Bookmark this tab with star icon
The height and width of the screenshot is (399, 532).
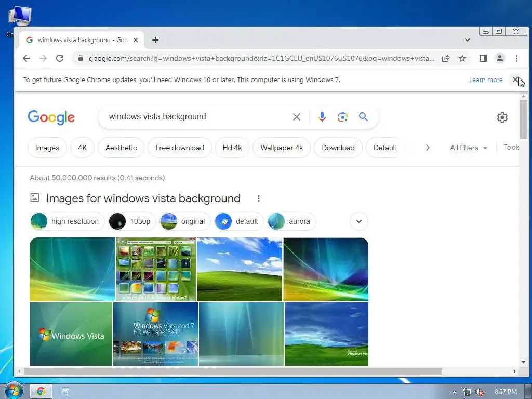tap(462, 58)
